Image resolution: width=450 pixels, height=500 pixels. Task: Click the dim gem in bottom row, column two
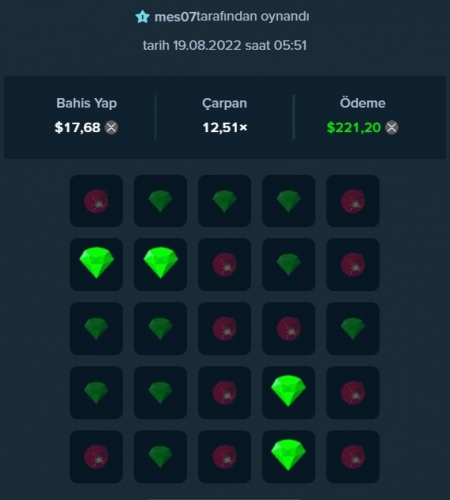point(160,457)
